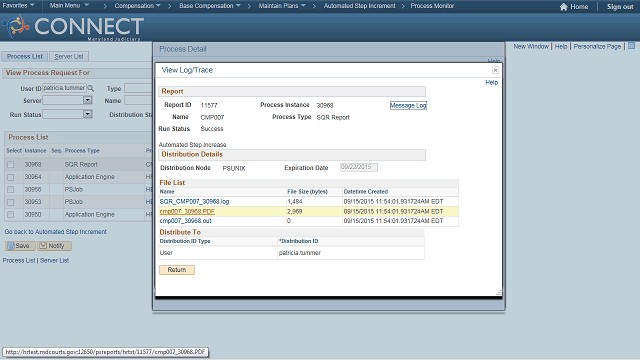Expand the Favorites menu
The height and width of the screenshot is (360, 640).
point(18,6)
